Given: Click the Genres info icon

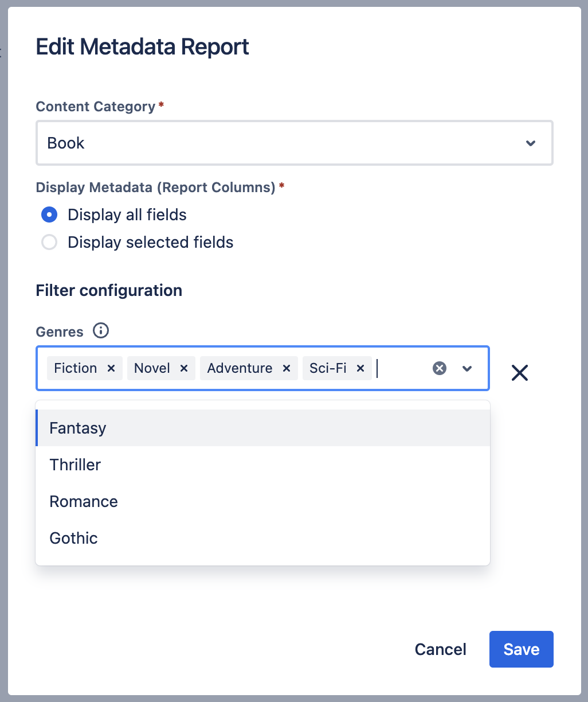Looking at the screenshot, I should 101,331.
